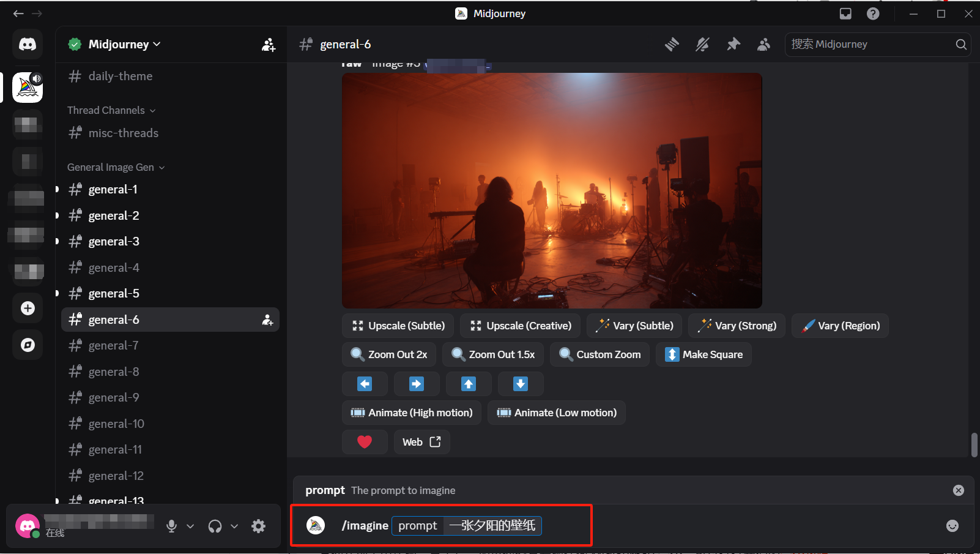Toggle headphone deafen in user panel
Screen dimensions: 980x554
tap(215, 526)
